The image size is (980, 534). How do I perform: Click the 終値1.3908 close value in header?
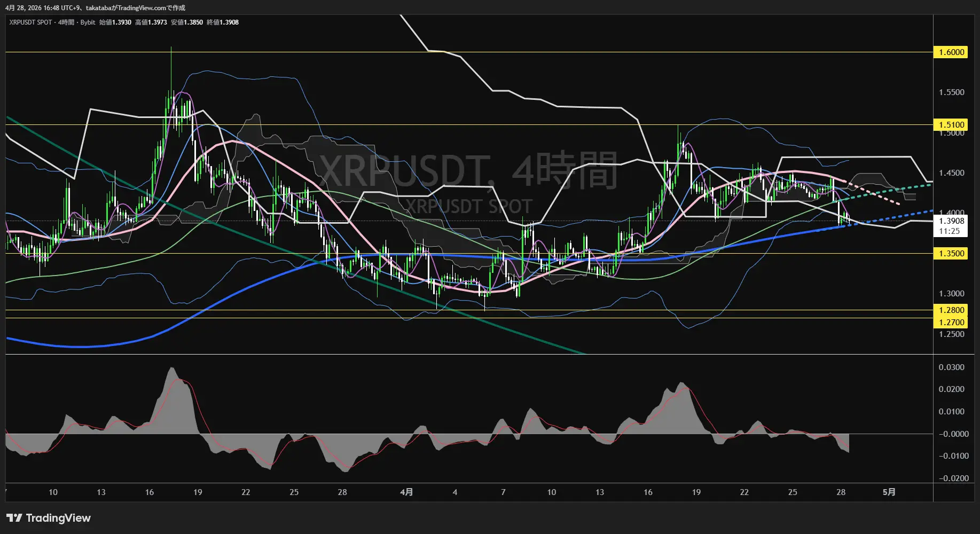(223, 22)
